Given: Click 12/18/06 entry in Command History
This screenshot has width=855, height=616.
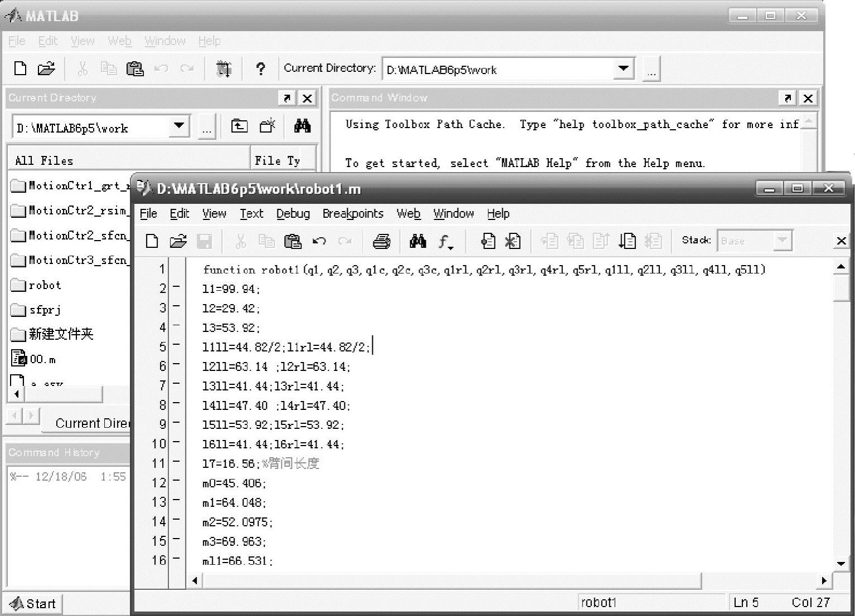Looking at the screenshot, I should click(67, 477).
